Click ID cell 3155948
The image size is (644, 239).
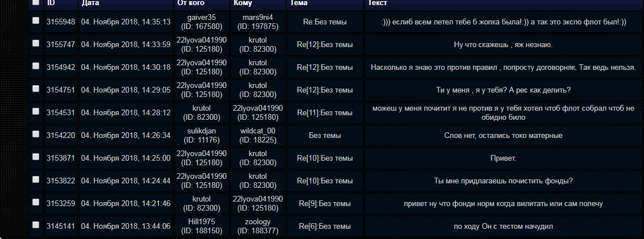[x=61, y=22]
